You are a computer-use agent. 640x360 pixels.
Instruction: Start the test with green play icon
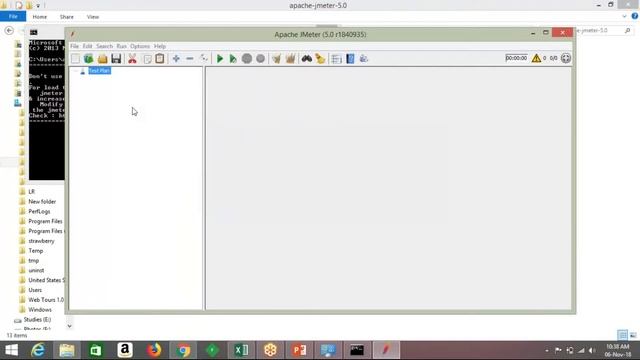(x=220, y=58)
